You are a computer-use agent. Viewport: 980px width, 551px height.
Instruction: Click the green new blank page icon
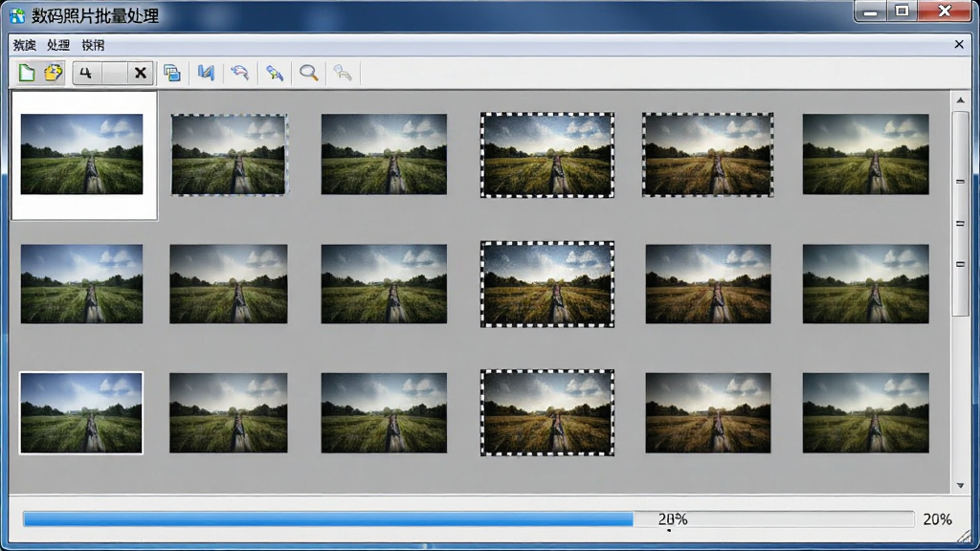(26, 73)
